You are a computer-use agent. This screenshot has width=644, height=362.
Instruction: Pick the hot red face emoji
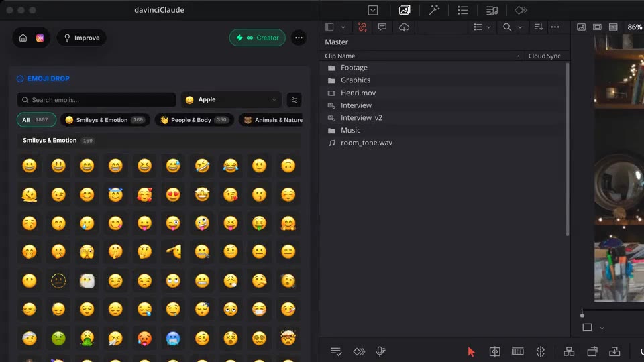click(144, 338)
